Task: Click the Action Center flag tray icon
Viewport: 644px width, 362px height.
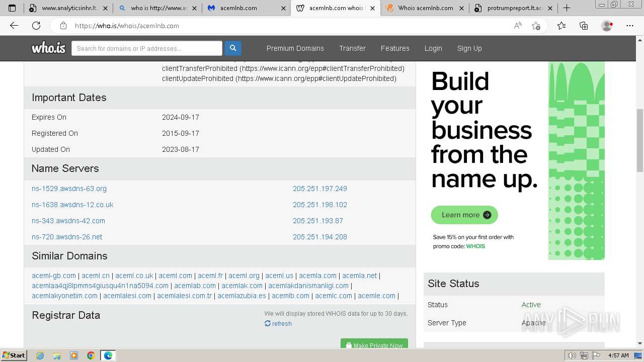Action: 596,355
